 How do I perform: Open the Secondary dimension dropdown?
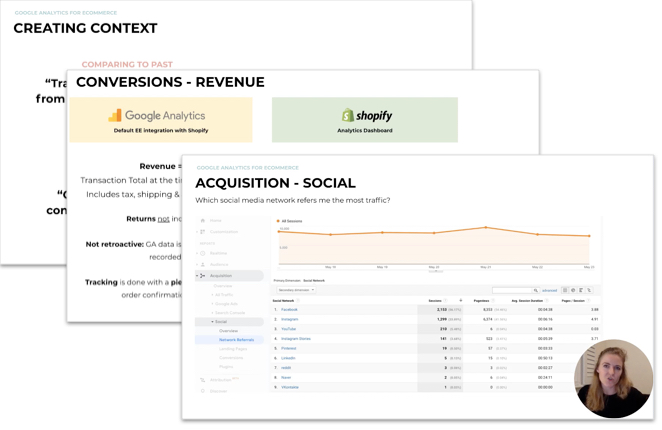tap(296, 290)
